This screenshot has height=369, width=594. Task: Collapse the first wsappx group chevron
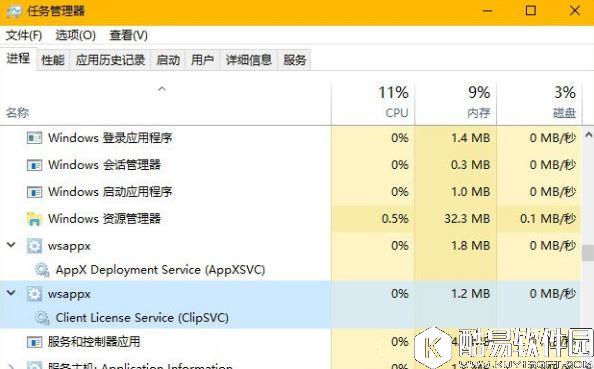tap(11, 245)
